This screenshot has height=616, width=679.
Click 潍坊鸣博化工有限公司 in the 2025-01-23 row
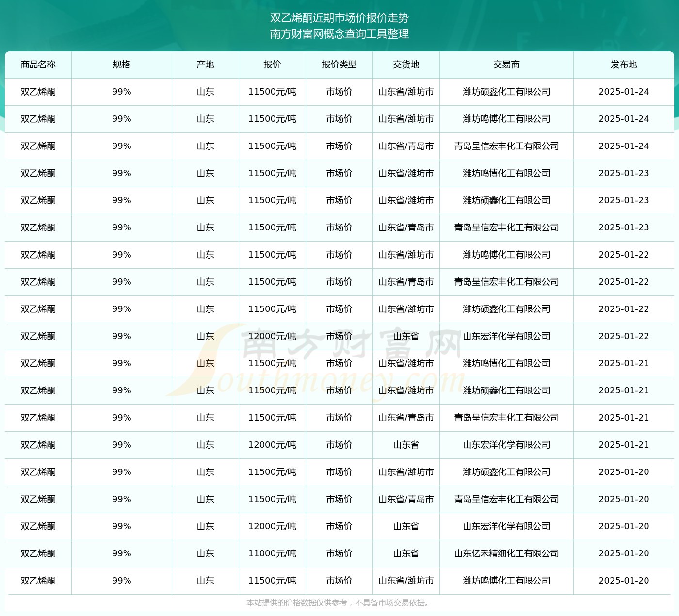coord(507,173)
